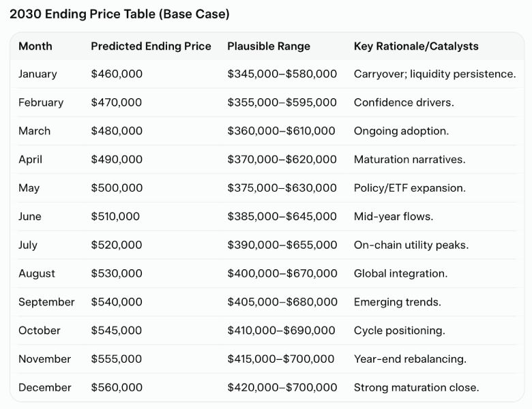Select the "Carryover; liquidity persistence." cell
Screen dimensions: 532x409
(x=434, y=74)
